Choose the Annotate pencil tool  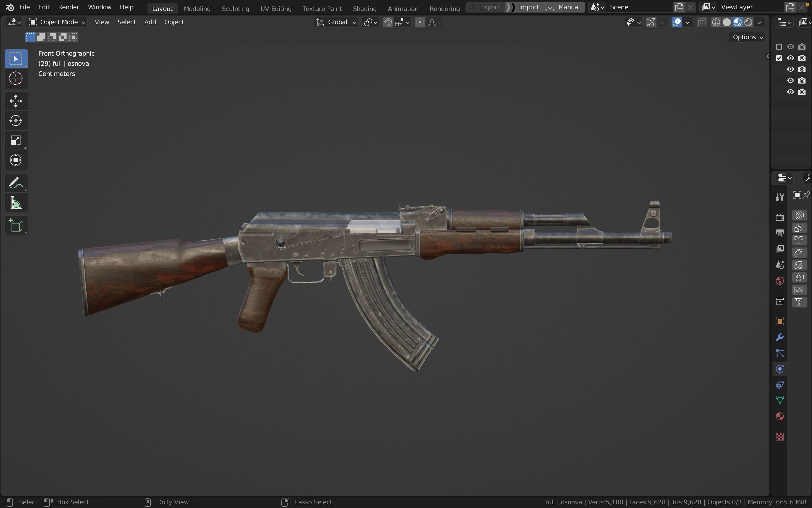(16, 183)
